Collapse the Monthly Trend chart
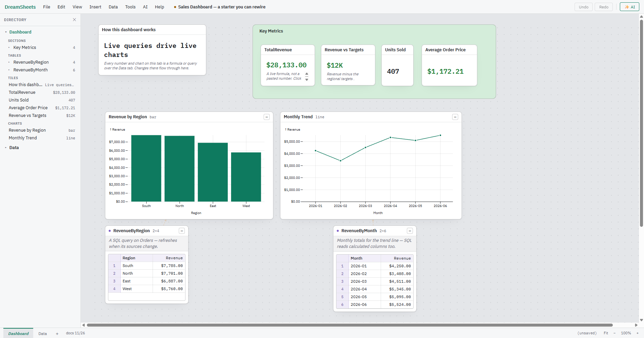The height and width of the screenshot is (338, 644). click(455, 117)
